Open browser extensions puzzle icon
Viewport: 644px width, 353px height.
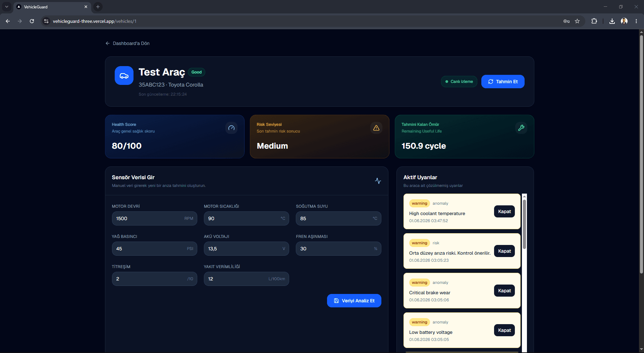click(x=594, y=21)
